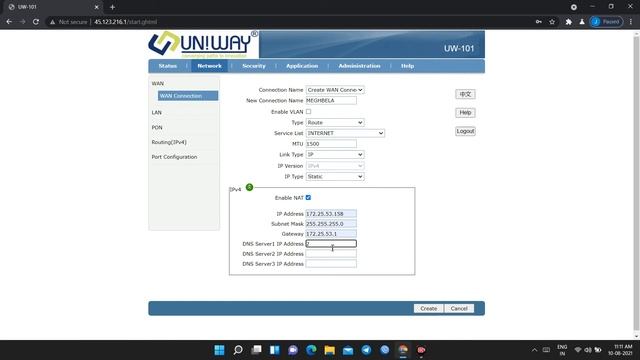
Task: Show hidden system tray icons
Action: click(x=534, y=350)
